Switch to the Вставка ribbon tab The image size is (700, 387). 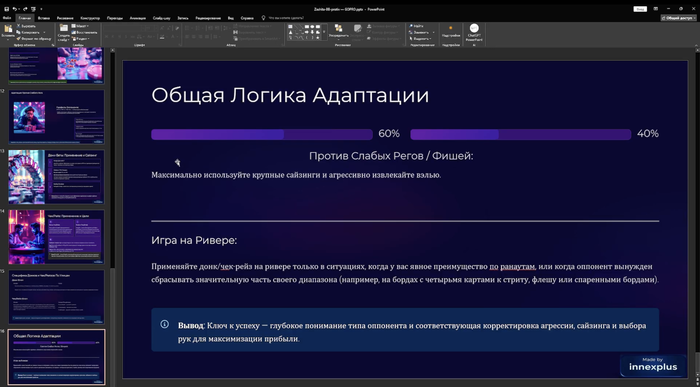(44, 18)
